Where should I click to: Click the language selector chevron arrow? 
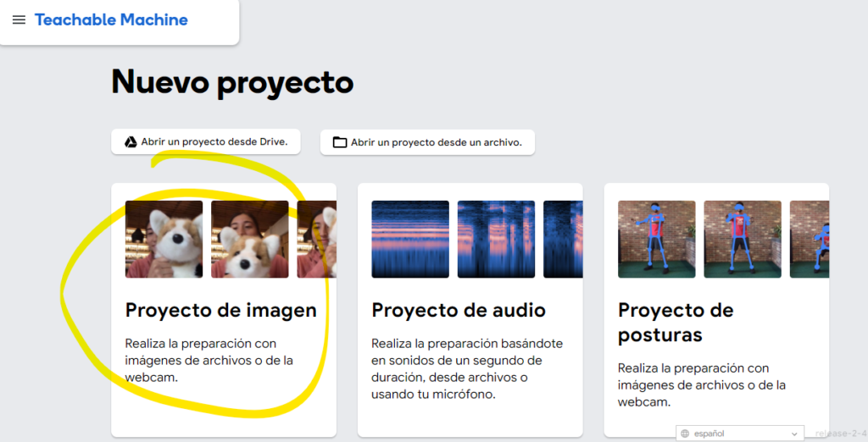(x=794, y=434)
